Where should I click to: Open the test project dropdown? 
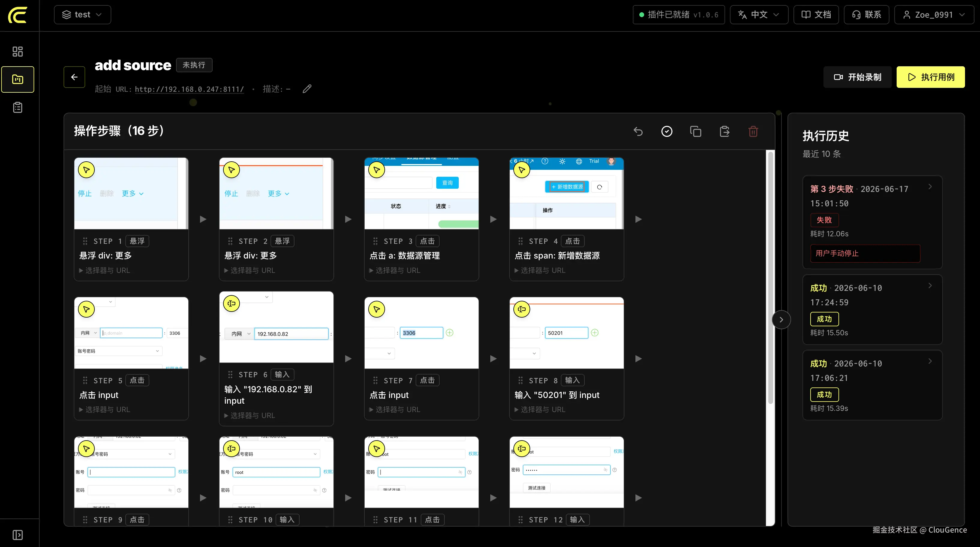(x=82, y=15)
